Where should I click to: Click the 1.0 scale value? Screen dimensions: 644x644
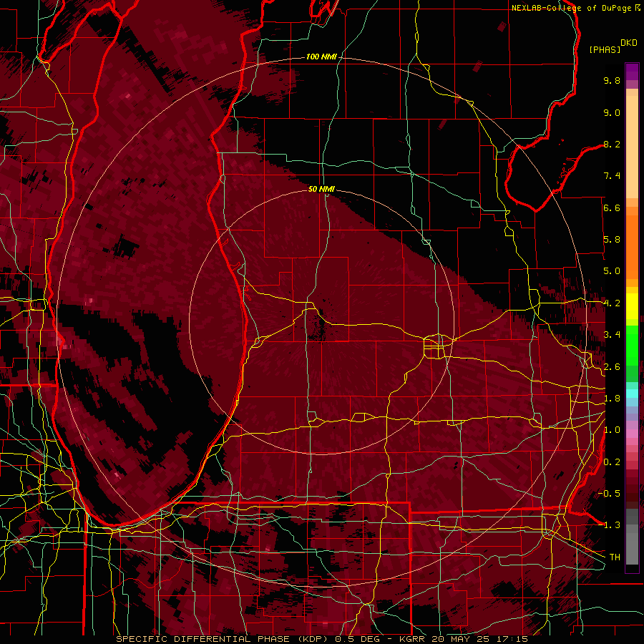(612, 430)
